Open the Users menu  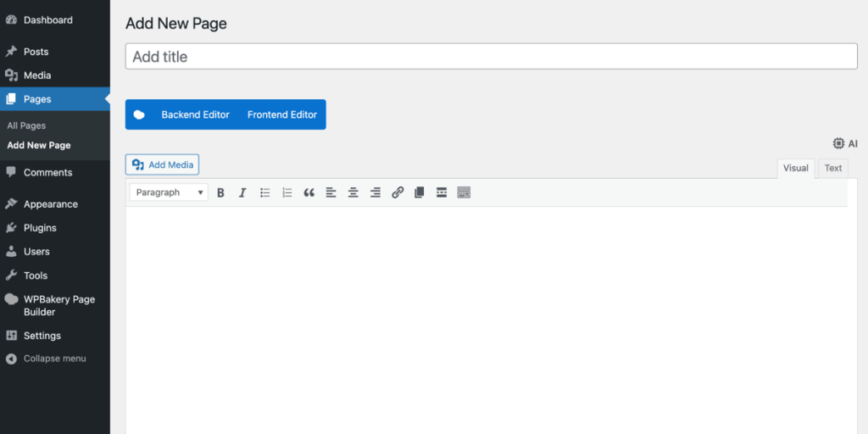click(55, 251)
